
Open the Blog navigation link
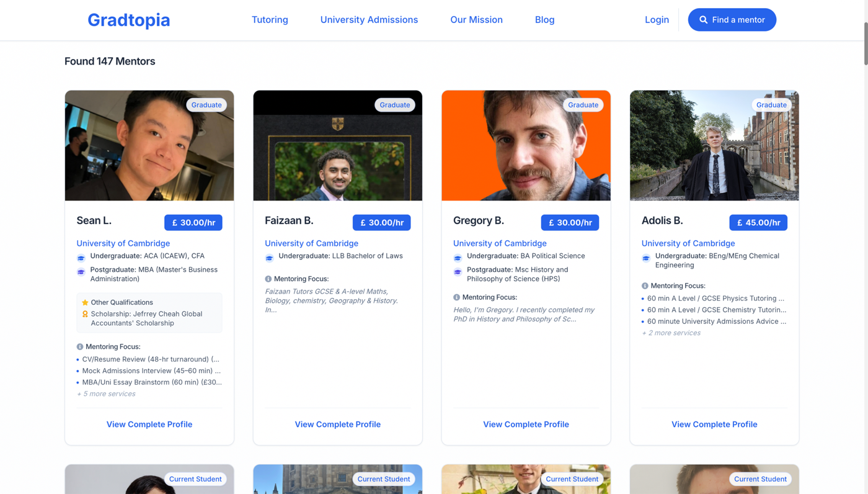[544, 20]
